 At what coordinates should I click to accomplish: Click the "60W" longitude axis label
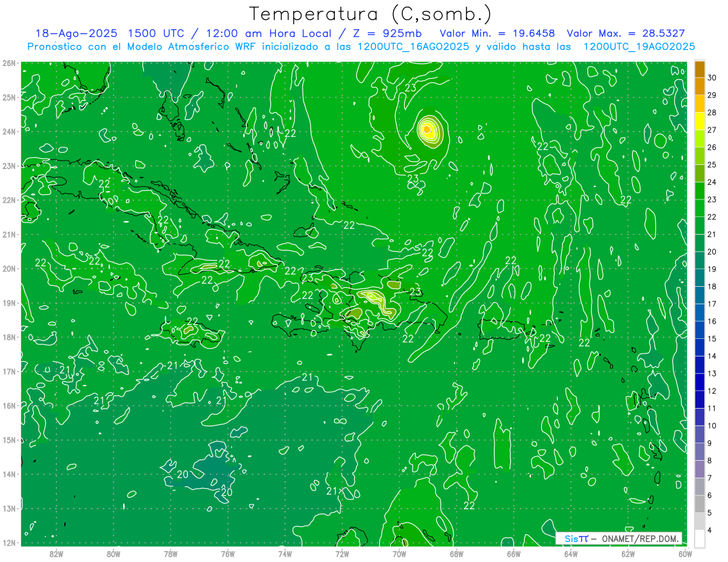click(685, 554)
